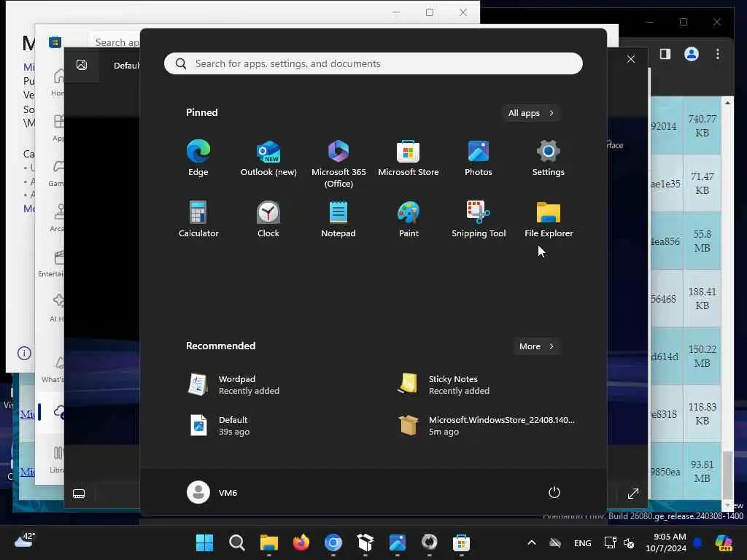
Task: Open Microsoft.WindowsStore_22408 package file
Action: [486, 425]
